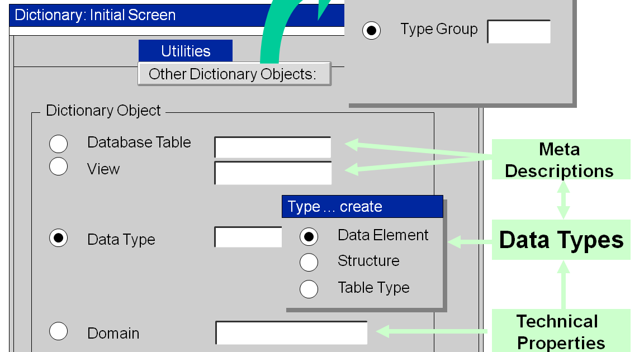Viewport: 644px width, 352px height.
Task: Choose Structure in the create dialog
Action: (x=309, y=262)
